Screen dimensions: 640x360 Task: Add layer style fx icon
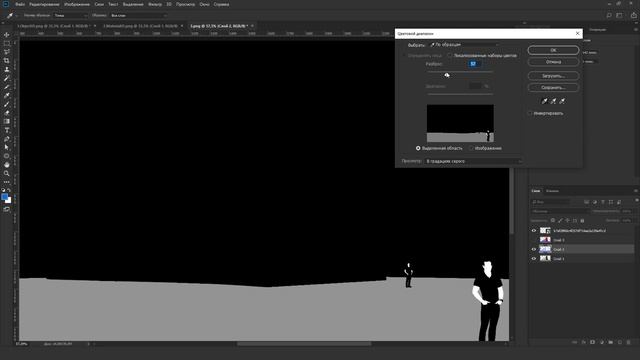584,342
